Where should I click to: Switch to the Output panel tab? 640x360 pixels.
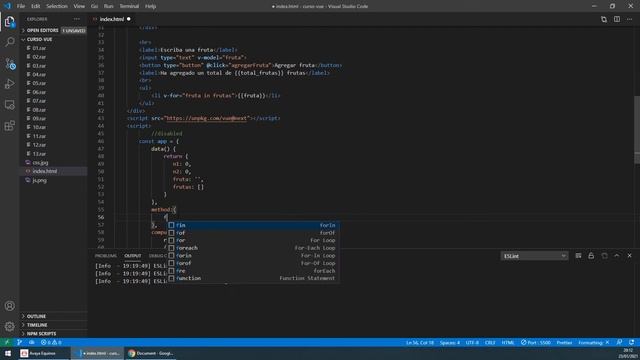pos(133,256)
